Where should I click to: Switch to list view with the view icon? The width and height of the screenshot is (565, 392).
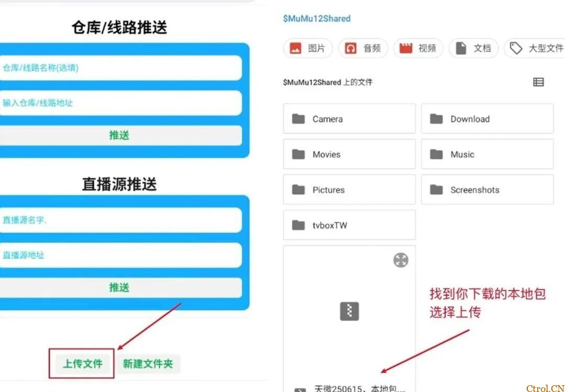click(x=538, y=82)
